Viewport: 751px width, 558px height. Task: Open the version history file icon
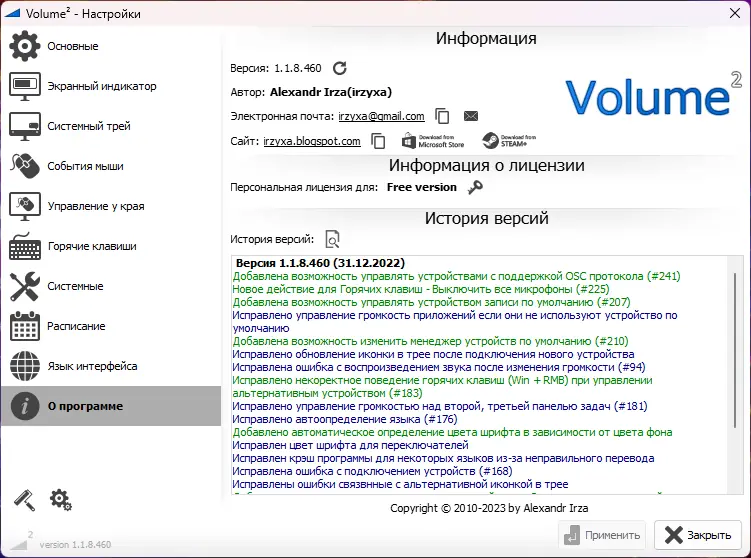(x=332, y=239)
